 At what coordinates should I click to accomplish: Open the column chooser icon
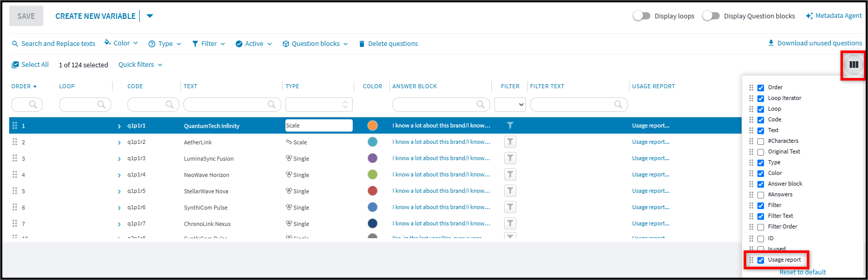click(x=854, y=65)
